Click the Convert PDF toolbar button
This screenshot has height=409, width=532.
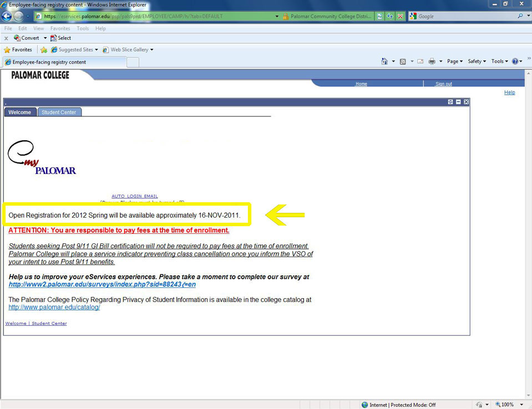tap(27, 38)
